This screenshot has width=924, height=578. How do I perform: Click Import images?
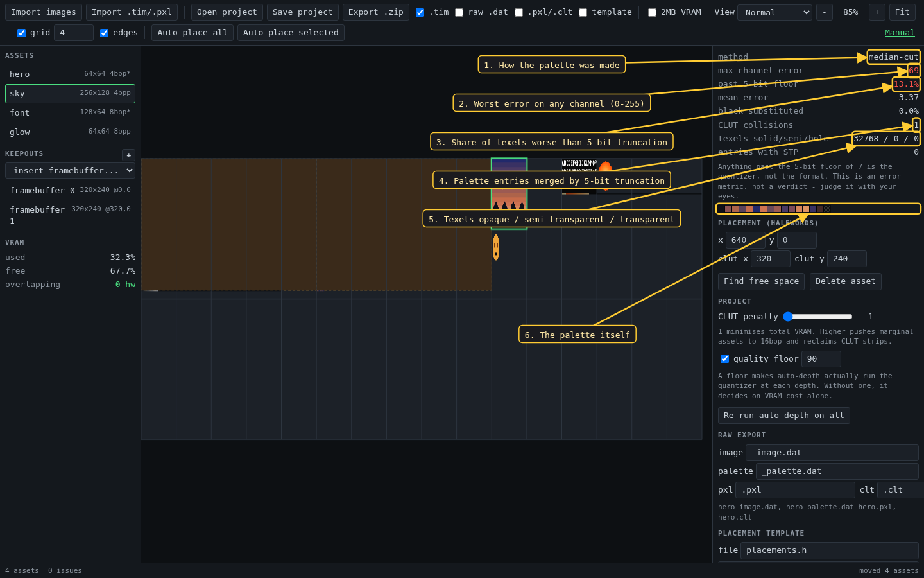click(x=44, y=12)
